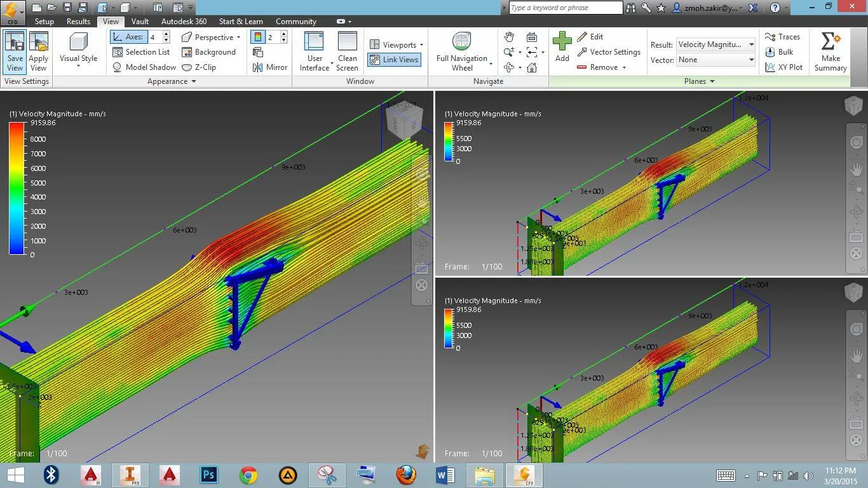This screenshot has width=868, height=488.
Task: Open the Result dropdown showing Velocity Magnitude
Action: tap(715, 44)
